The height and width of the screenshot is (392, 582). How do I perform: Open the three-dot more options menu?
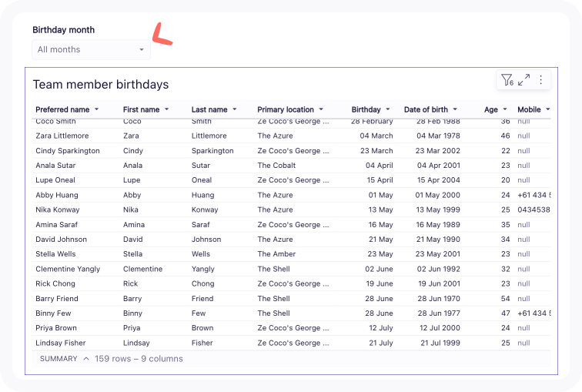(540, 80)
